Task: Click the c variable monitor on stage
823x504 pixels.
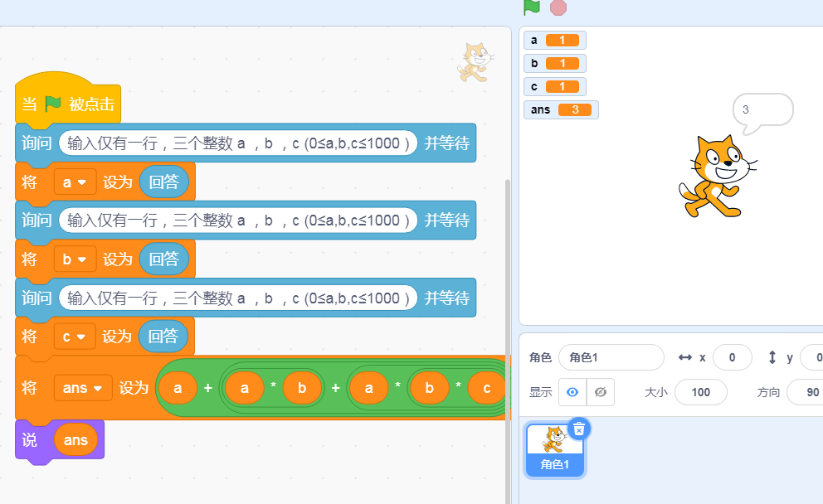Action: tap(553, 86)
